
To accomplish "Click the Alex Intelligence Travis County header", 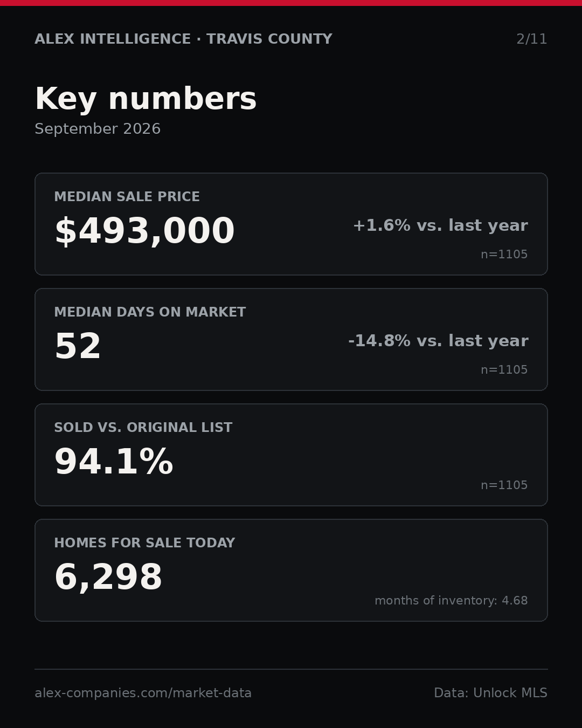I will click(x=183, y=39).
